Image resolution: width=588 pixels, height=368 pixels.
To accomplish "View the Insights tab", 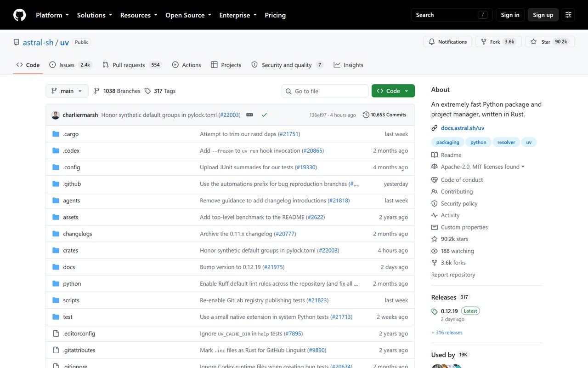I will (349, 65).
